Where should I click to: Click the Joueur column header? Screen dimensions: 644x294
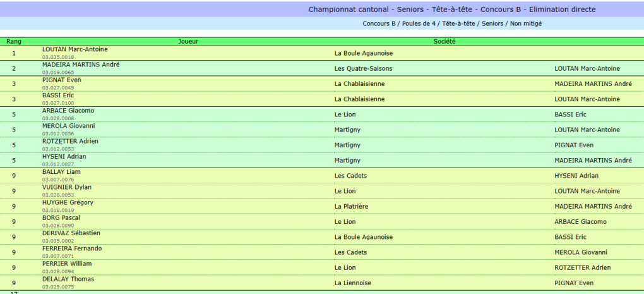(189, 41)
